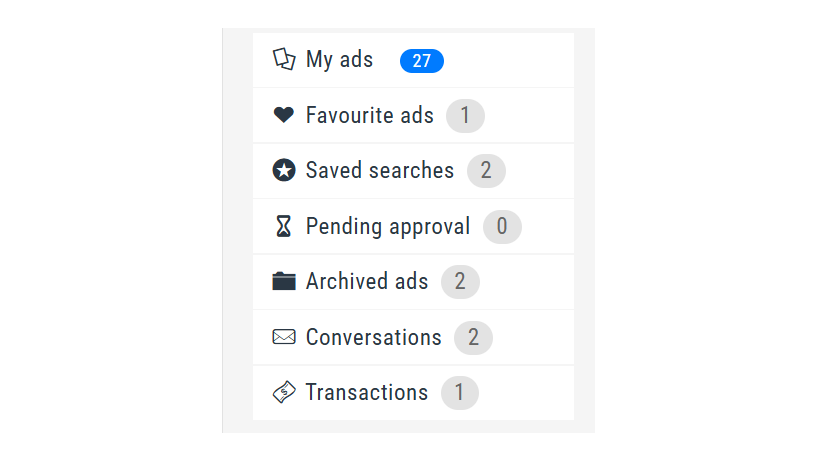Image resolution: width=816 pixels, height=460 pixels.
Task: Click the heart icon for Favourite ads
Action: pos(284,114)
